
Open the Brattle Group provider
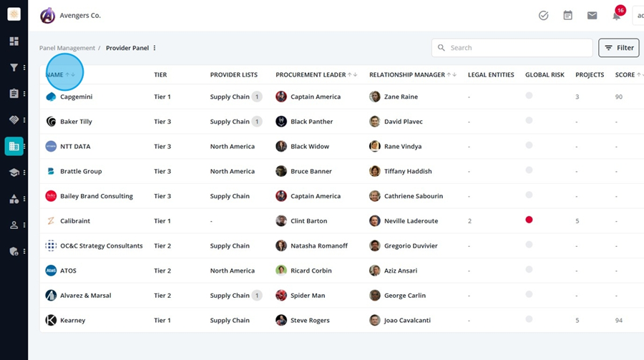(81, 171)
